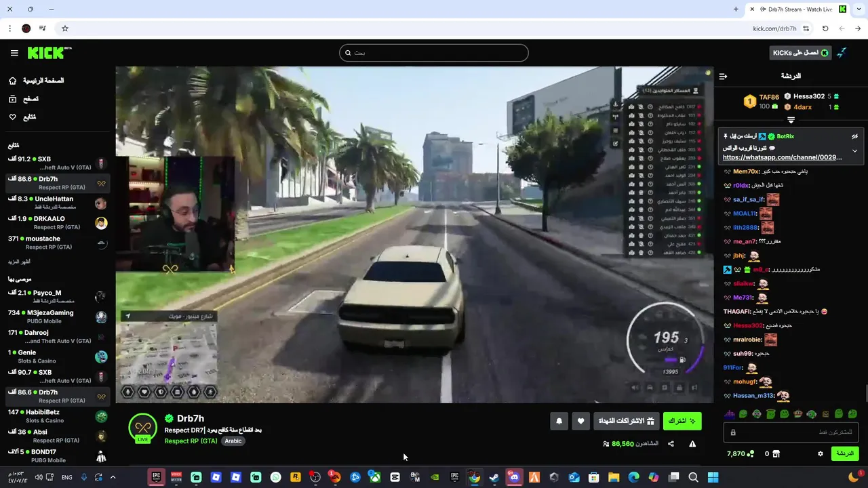Open 4darx in the gift leaderboard
The height and width of the screenshot is (488, 868).
(x=802, y=107)
